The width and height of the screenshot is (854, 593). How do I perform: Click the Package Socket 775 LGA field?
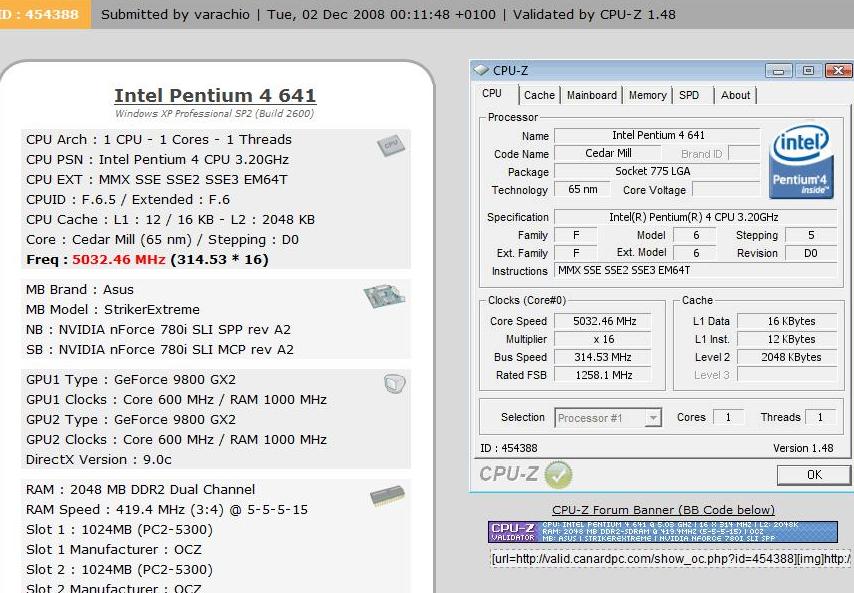tap(657, 172)
